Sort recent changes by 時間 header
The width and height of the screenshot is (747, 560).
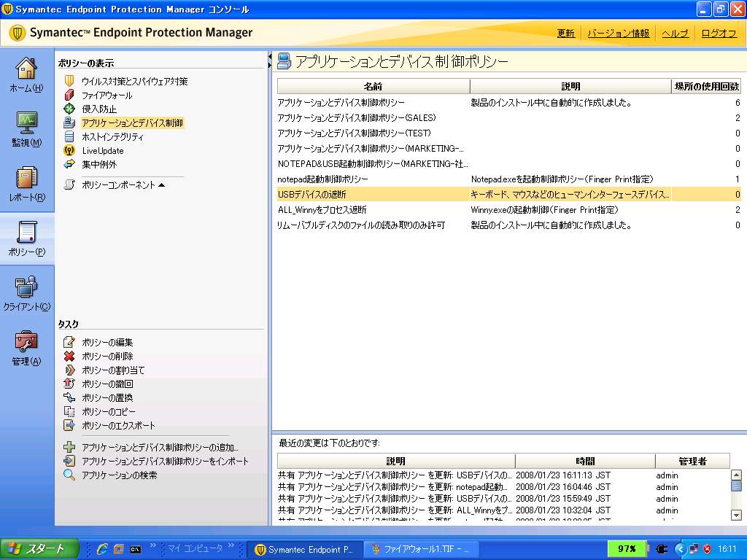(585, 461)
